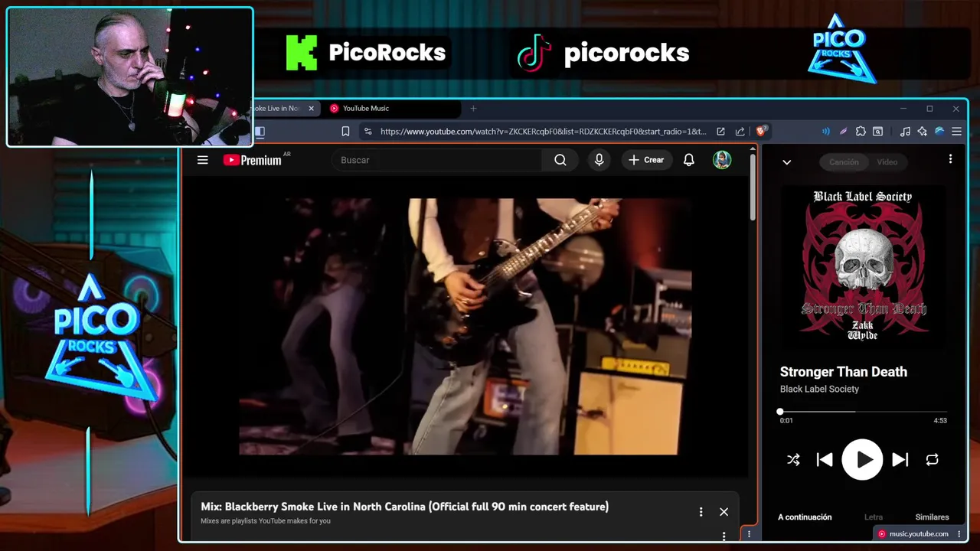This screenshot has width=980, height=551.
Task: Close the Mix playlist panel
Action: tap(724, 512)
